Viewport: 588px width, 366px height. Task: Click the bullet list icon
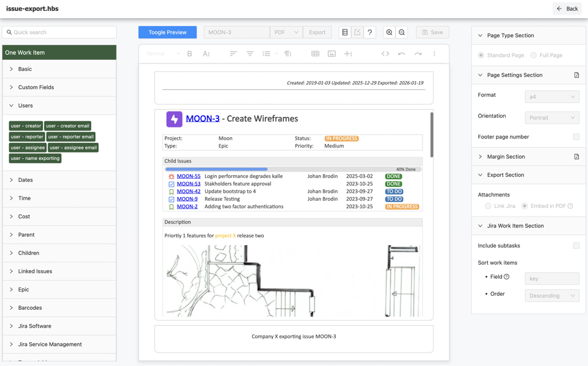[266, 54]
